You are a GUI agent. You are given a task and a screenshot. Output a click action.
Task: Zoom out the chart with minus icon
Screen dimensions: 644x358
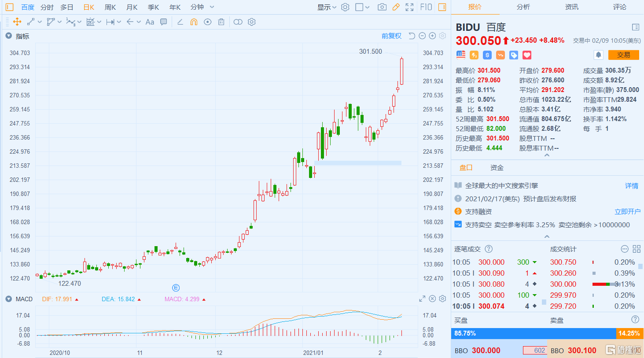click(x=422, y=36)
